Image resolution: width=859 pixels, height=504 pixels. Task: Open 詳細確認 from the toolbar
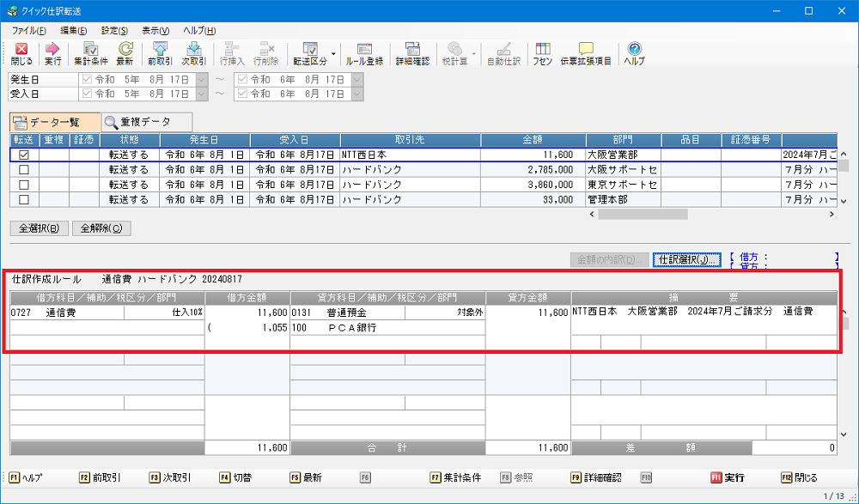(x=412, y=54)
